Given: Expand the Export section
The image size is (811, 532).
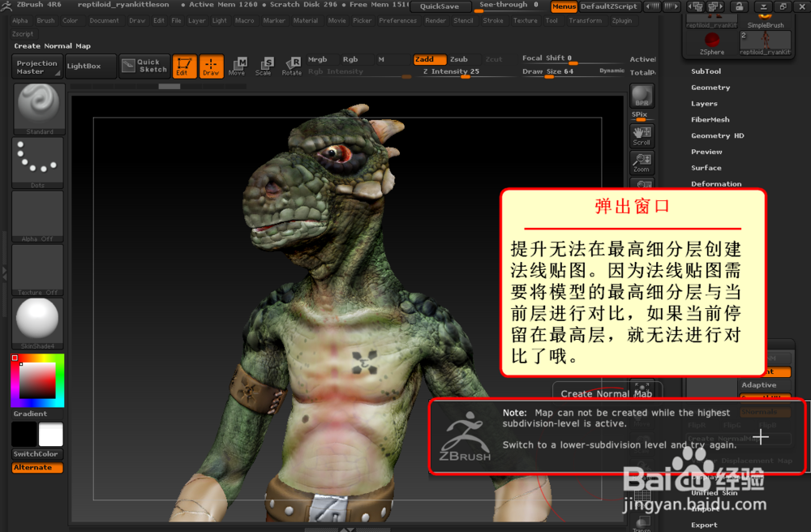Looking at the screenshot, I should pyautogui.click(x=704, y=525).
